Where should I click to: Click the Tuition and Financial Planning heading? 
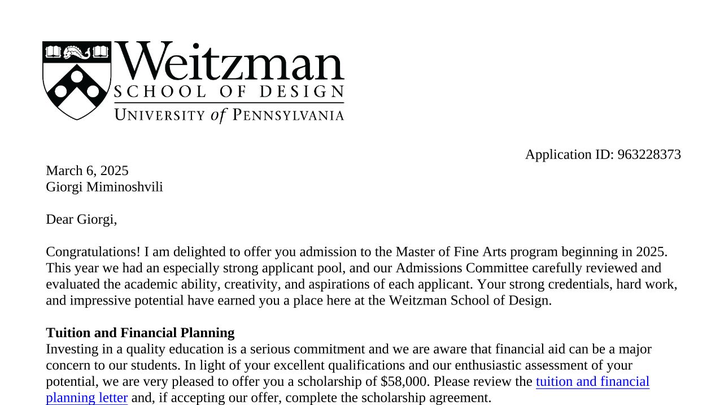(140, 332)
